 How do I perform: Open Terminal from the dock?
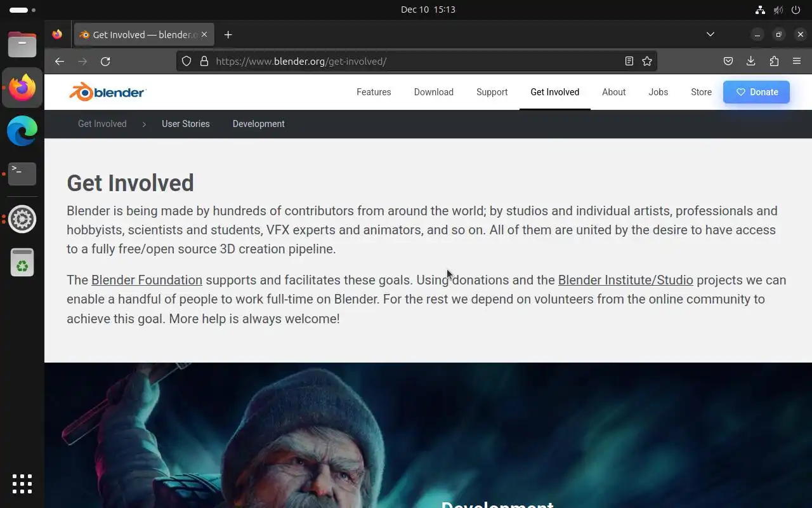[x=22, y=173]
